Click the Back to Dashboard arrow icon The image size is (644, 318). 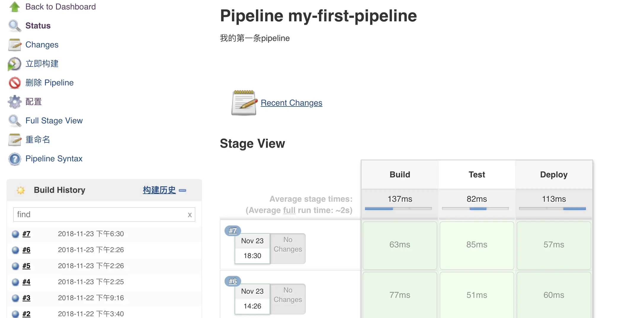tap(14, 7)
